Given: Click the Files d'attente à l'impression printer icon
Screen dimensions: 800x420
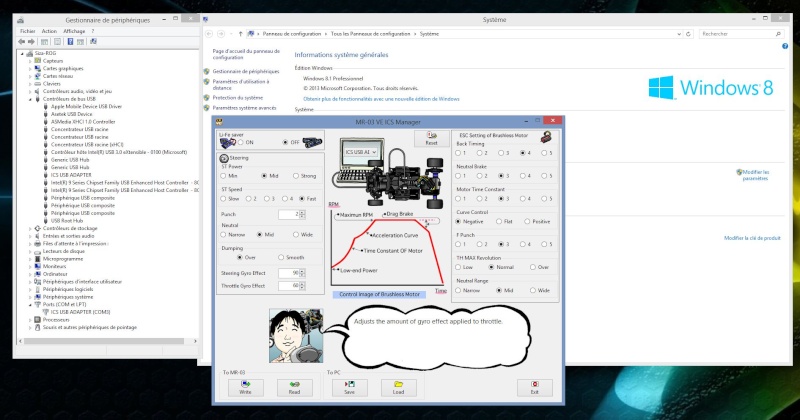Looking at the screenshot, I should click(37, 243).
